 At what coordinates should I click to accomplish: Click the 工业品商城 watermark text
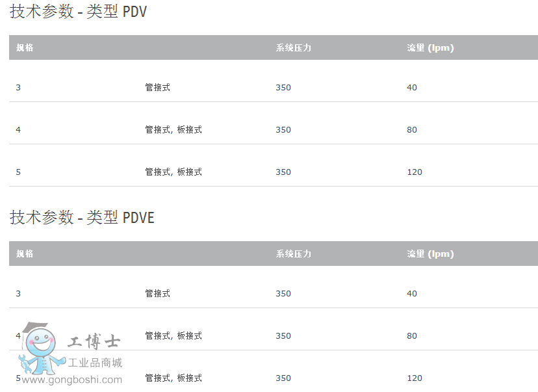pyautogui.click(x=95, y=363)
